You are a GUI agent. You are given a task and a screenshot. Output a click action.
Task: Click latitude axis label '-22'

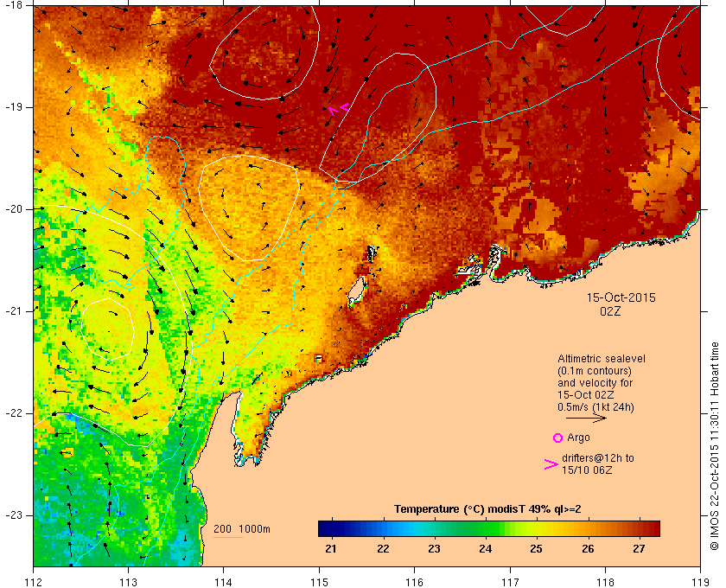point(12,412)
